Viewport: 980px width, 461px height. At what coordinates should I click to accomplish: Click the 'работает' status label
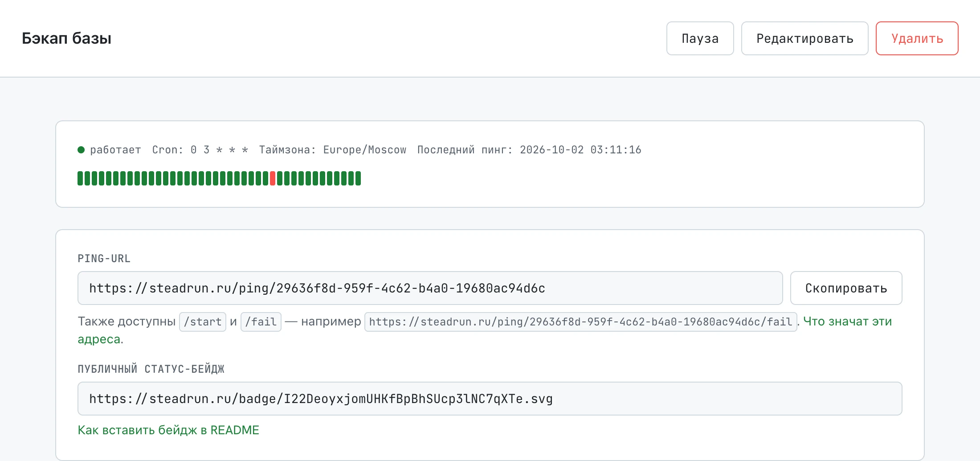coord(115,150)
